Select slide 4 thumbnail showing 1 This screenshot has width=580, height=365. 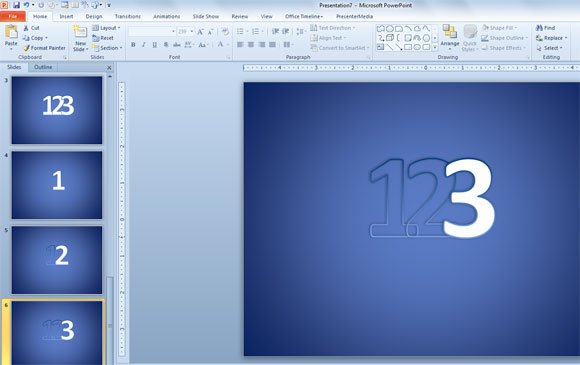pyautogui.click(x=57, y=185)
